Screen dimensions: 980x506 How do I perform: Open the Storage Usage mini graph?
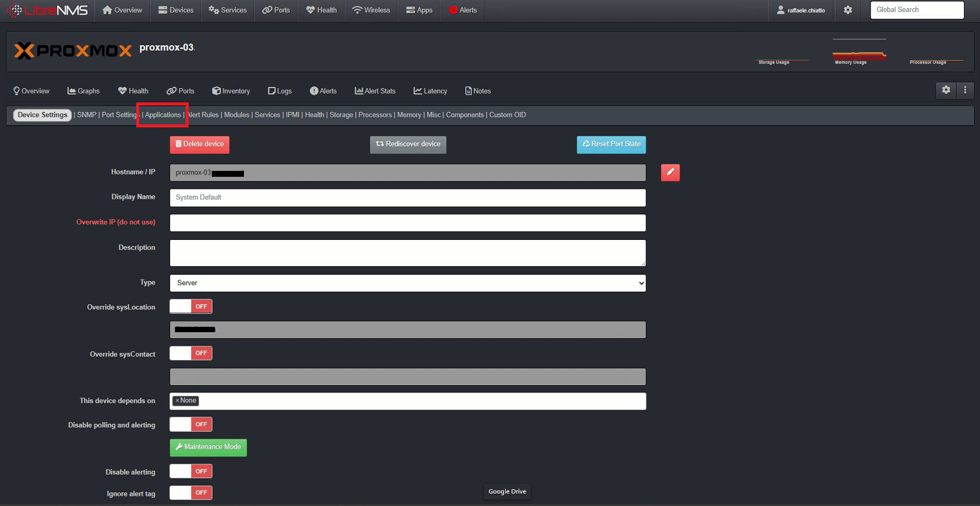782,51
